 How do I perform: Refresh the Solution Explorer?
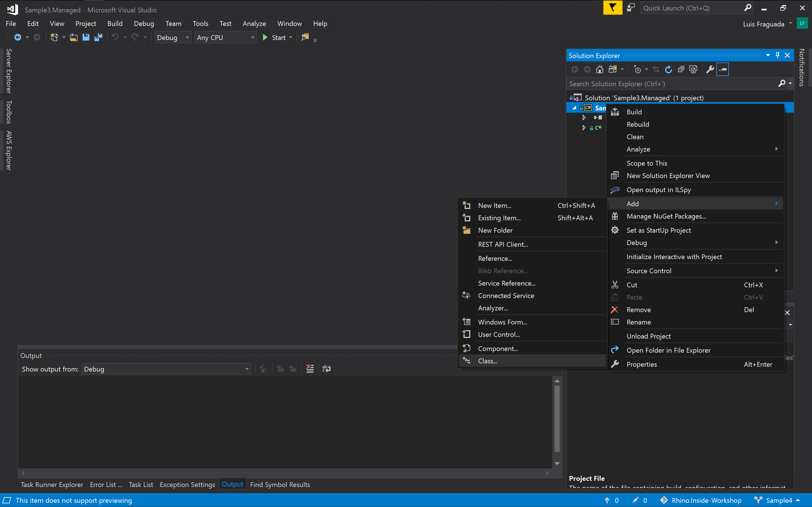(x=668, y=69)
